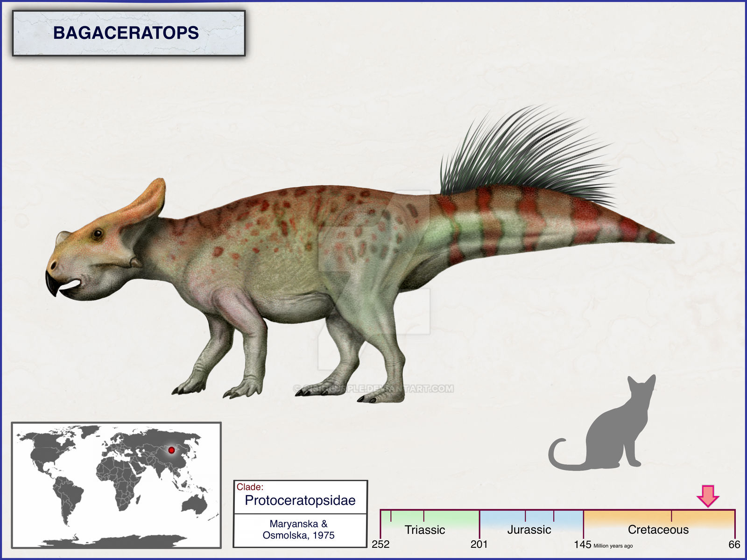747x560 pixels.
Task: Click the pink arrow marker above the timeline
Action: (x=708, y=496)
